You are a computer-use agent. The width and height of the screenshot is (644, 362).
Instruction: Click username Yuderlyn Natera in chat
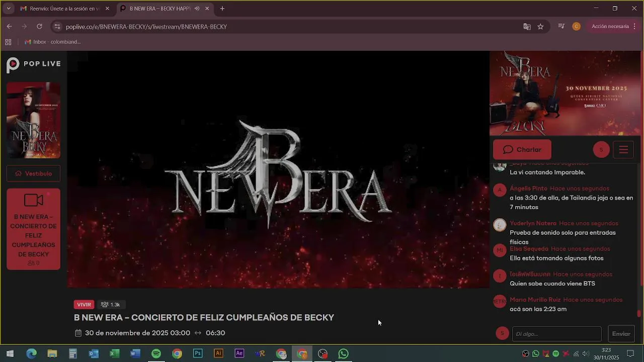tap(533, 223)
